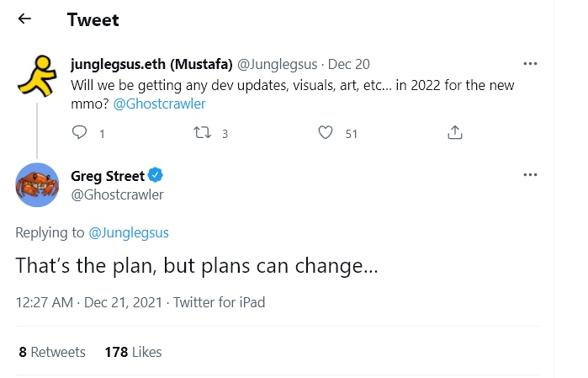
Task: Open the Greg Street profile name
Action: [x=108, y=176]
